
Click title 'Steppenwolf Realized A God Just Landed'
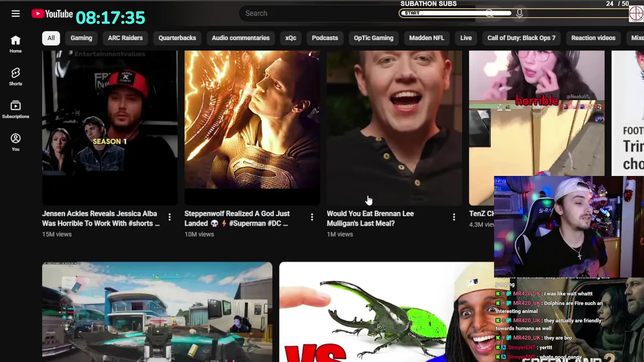point(237,218)
